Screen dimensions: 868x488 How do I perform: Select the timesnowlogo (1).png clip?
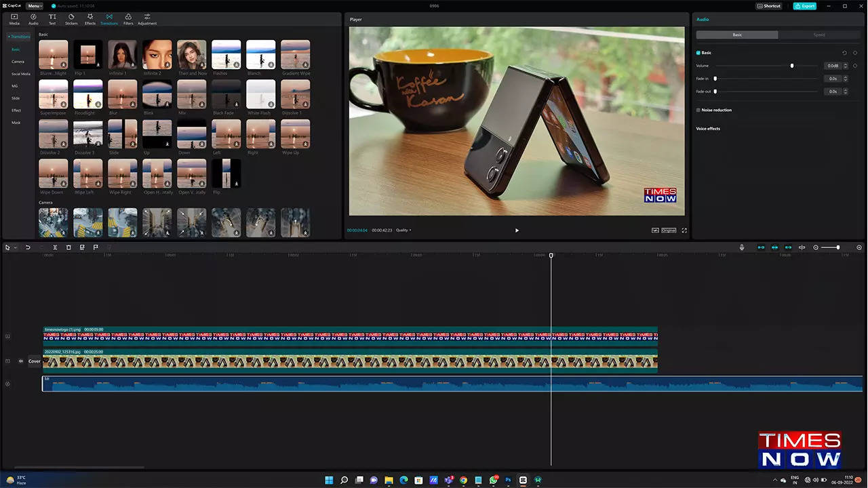[x=350, y=335]
